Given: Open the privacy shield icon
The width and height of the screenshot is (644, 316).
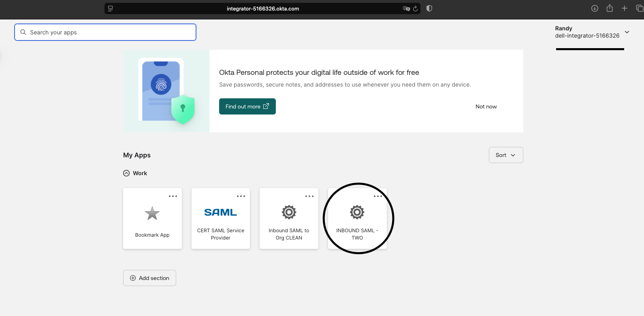Looking at the screenshot, I should [x=429, y=8].
